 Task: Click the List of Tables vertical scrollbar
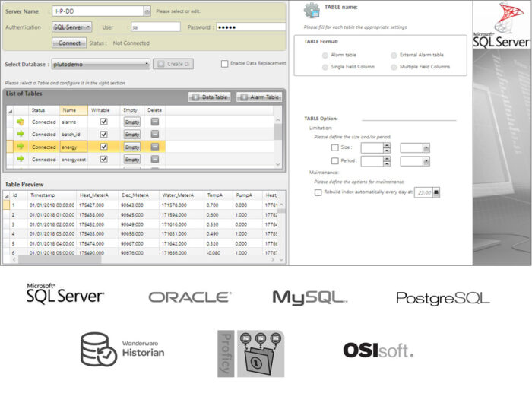(x=277, y=132)
